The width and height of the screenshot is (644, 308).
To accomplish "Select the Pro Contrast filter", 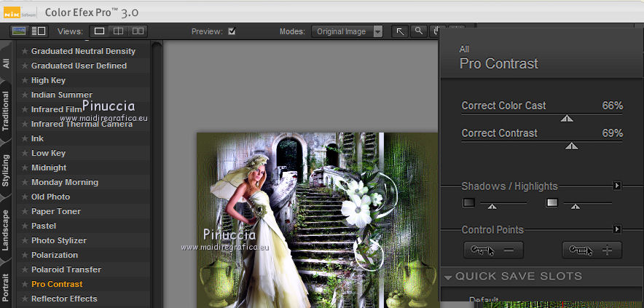I will (83, 284).
